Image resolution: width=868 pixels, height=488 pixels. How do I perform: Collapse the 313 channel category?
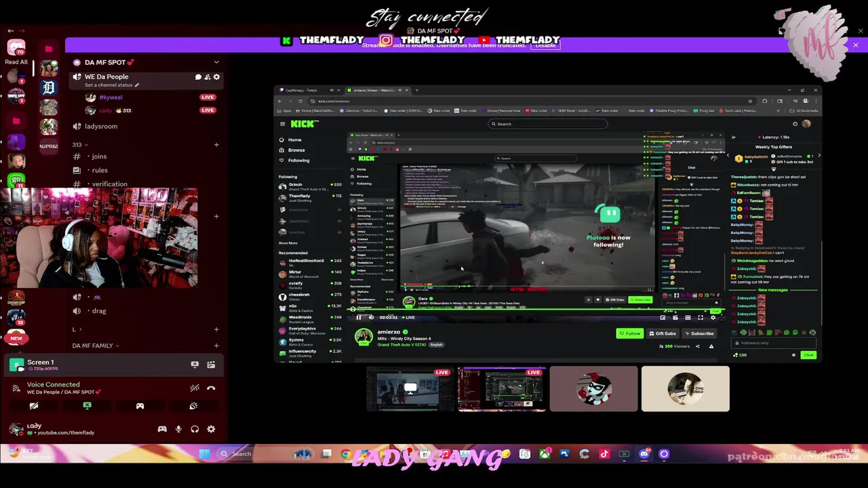click(x=78, y=144)
